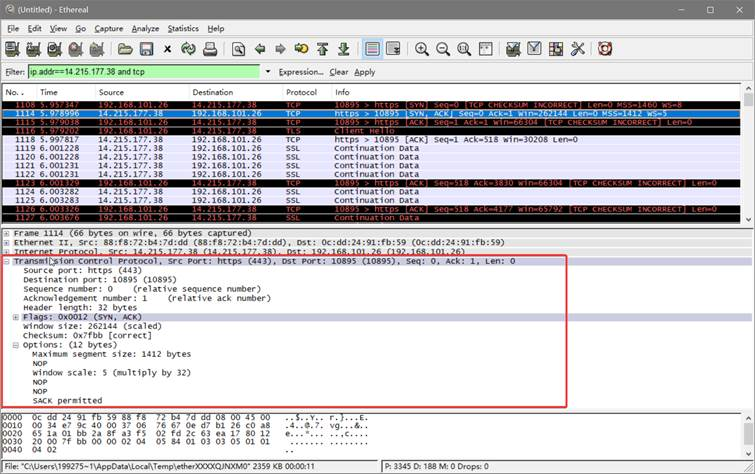755x474 pixels.
Task: Click packet list scrollbar down arrow
Action: (748, 219)
